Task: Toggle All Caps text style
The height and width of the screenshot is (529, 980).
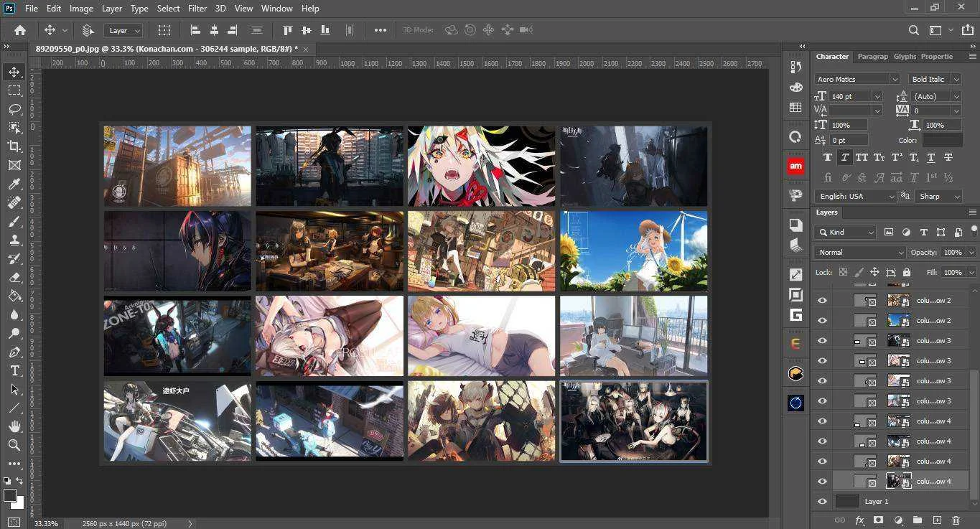Action: 862,157
